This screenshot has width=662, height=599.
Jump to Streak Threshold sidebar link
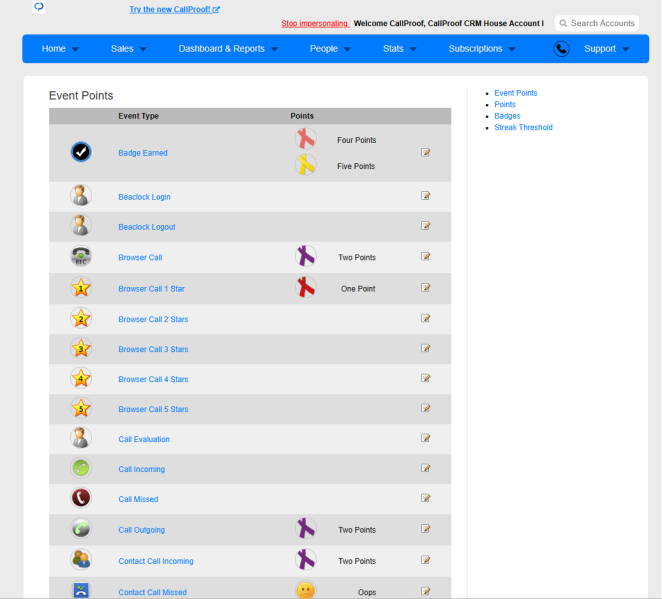click(523, 127)
